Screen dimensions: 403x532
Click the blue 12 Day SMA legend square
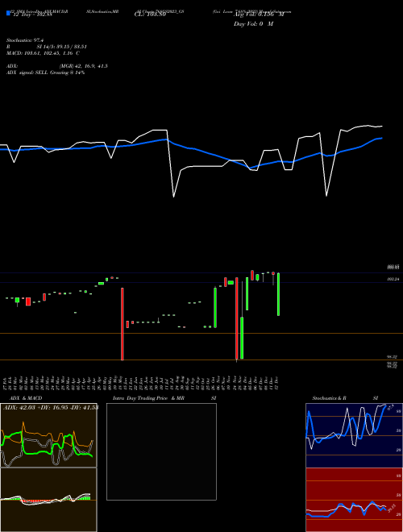pos(8,13)
